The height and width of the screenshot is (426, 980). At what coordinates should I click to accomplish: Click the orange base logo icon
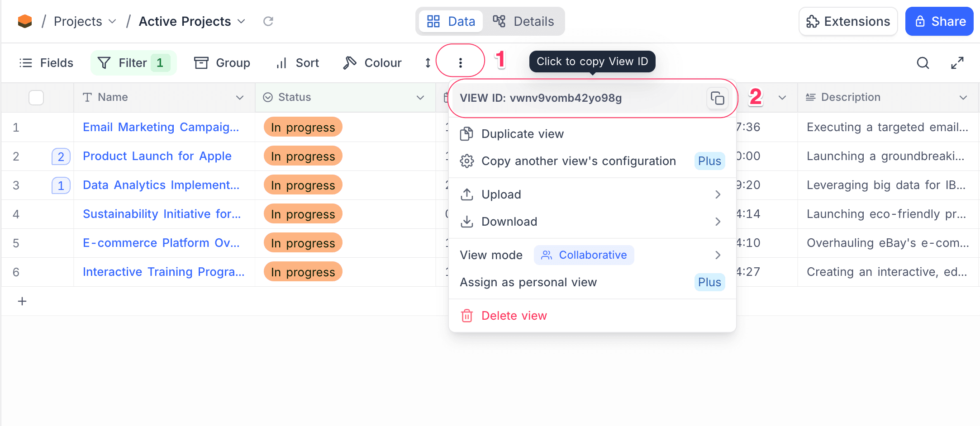[x=25, y=21]
